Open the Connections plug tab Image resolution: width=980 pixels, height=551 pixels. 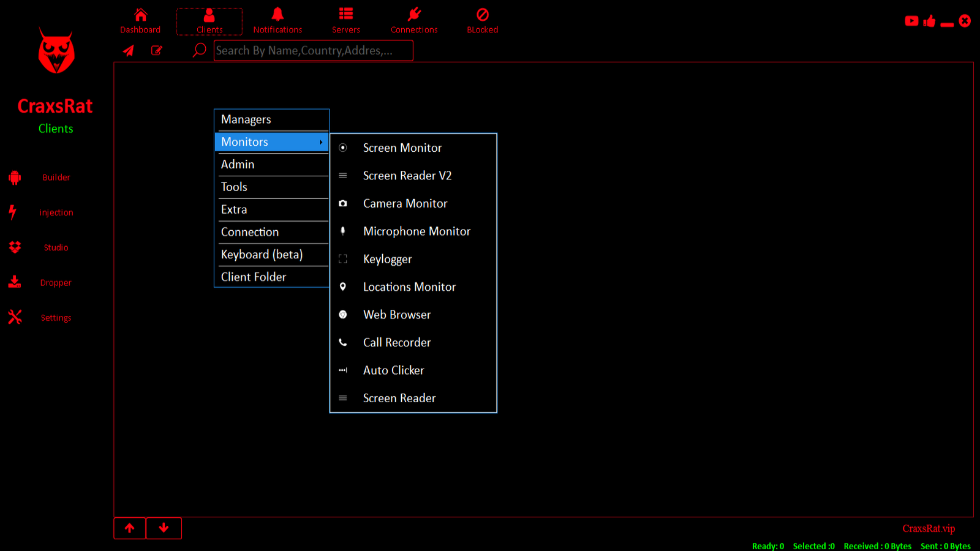(x=414, y=21)
